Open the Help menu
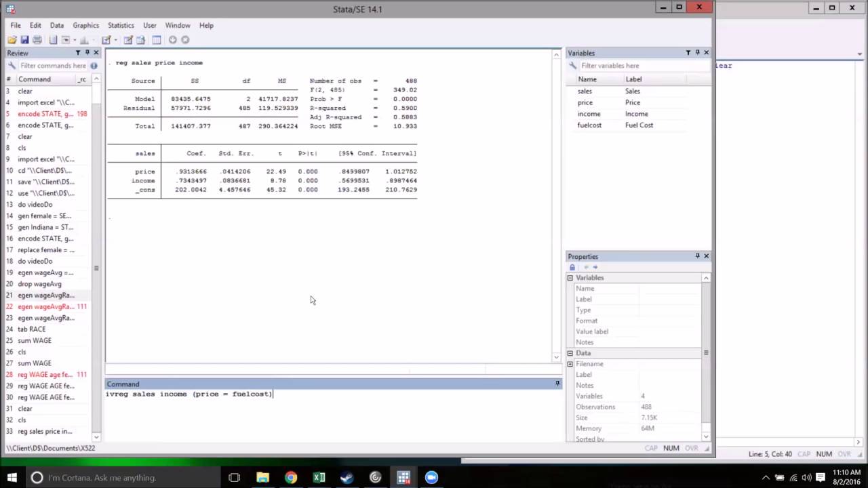This screenshot has width=868, height=488. pyautogui.click(x=206, y=25)
